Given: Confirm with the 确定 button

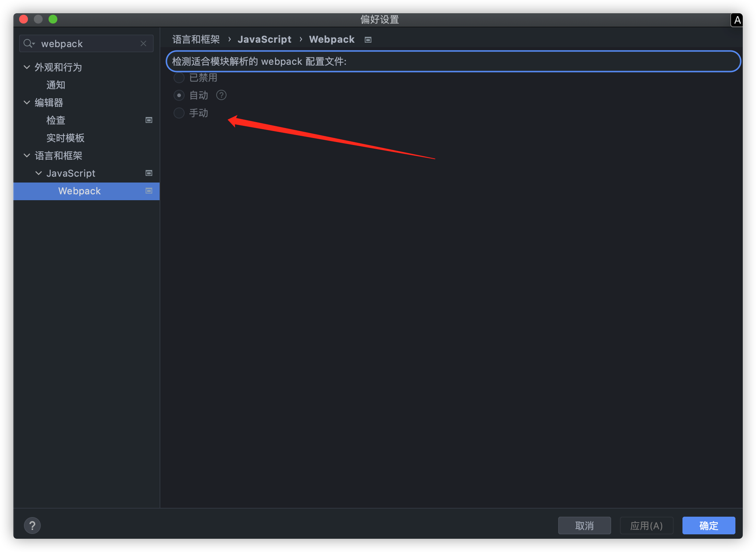Looking at the screenshot, I should point(709,526).
